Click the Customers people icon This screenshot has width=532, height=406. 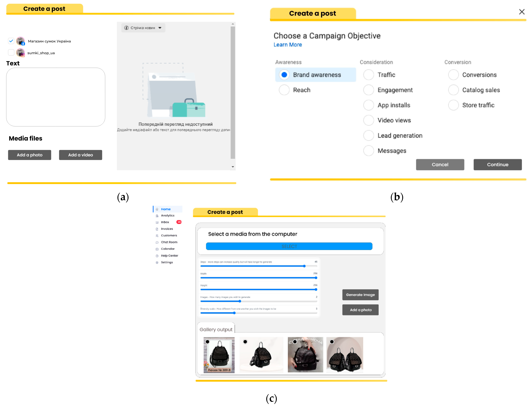point(157,236)
